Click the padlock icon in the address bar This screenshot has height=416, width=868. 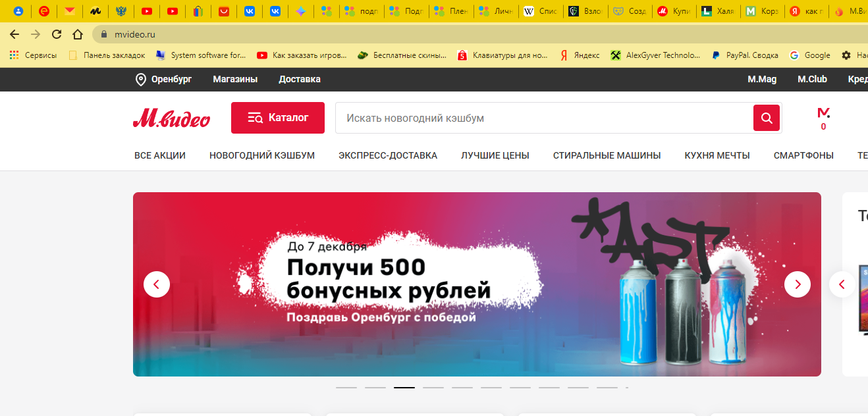tap(103, 34)
